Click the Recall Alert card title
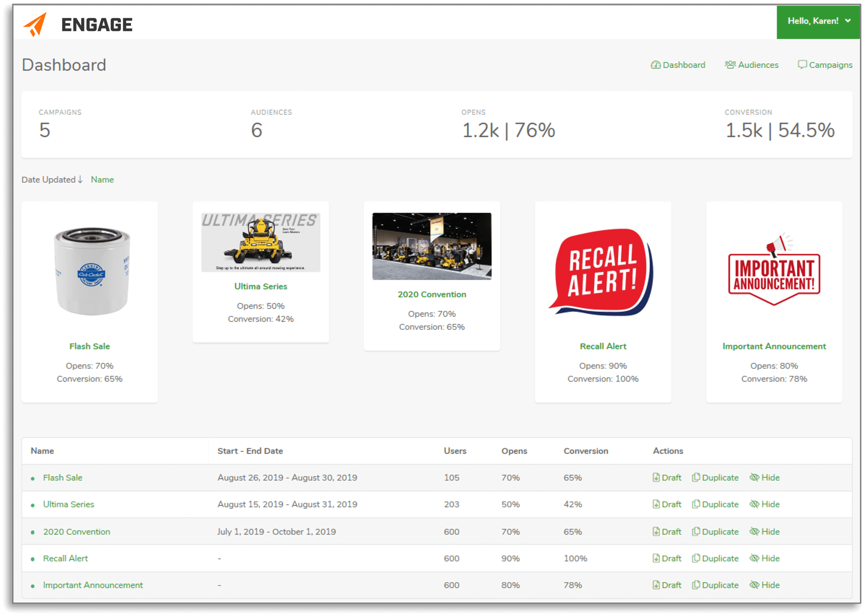The width and height of the screenshot is (865, 616). point(603,346)
